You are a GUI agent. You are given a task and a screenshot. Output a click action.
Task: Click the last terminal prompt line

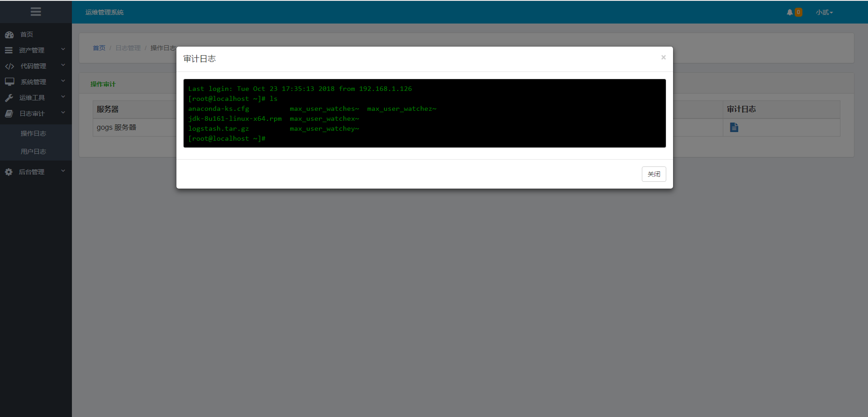[227, 138]
